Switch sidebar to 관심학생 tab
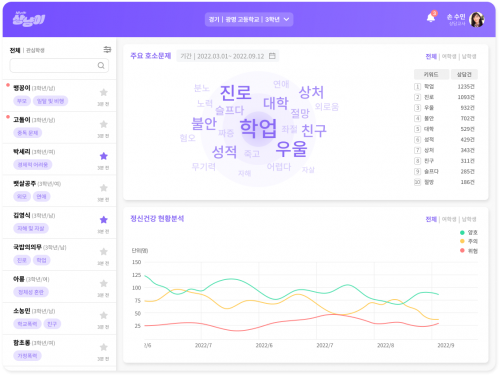Screen dimensions: 500x376 35,50
